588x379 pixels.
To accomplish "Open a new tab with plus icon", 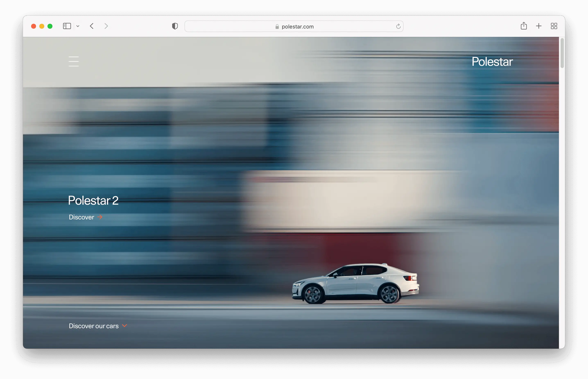I will [539, 26].
